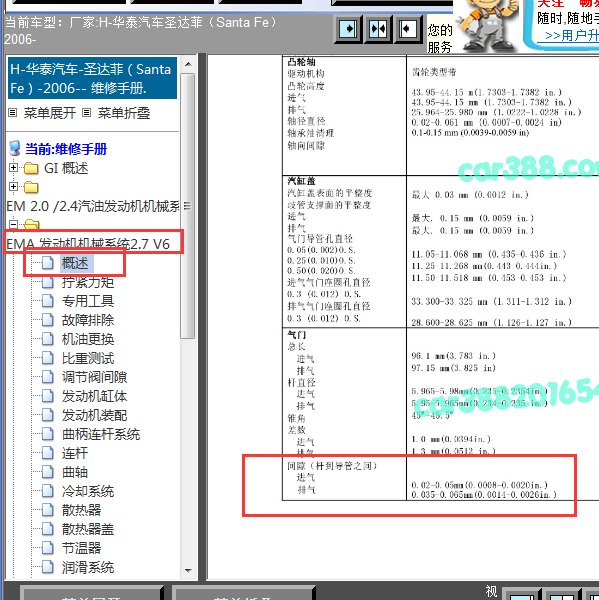This screenshot has height=600, width=599.
Task: Click the page icon beside 冷却系统
Action: pos(47,491)
